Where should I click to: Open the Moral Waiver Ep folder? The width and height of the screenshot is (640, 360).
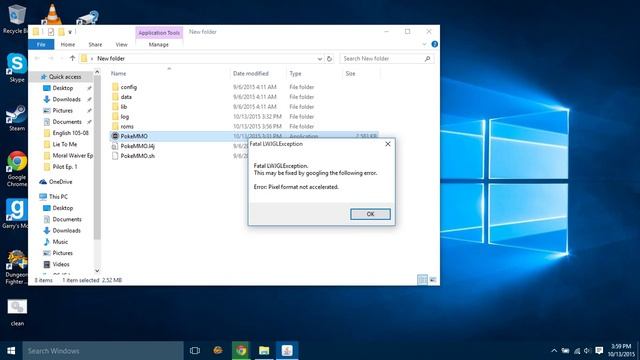point(72,156)
